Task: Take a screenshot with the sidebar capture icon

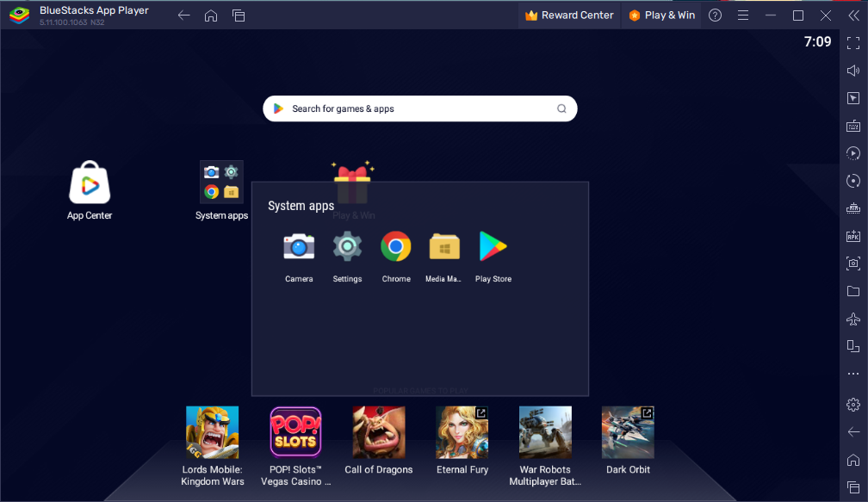Action: pyautogui.click(x=853, y=263)
